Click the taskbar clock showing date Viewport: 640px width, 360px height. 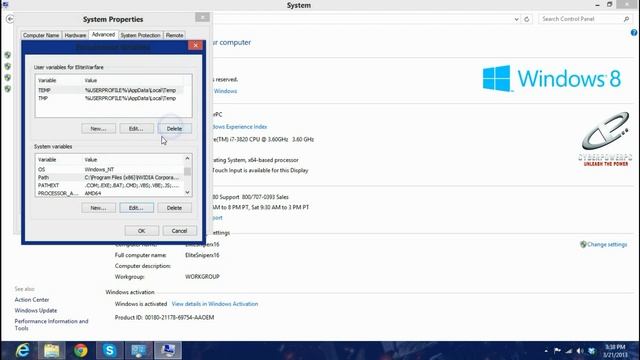(614, 351)
